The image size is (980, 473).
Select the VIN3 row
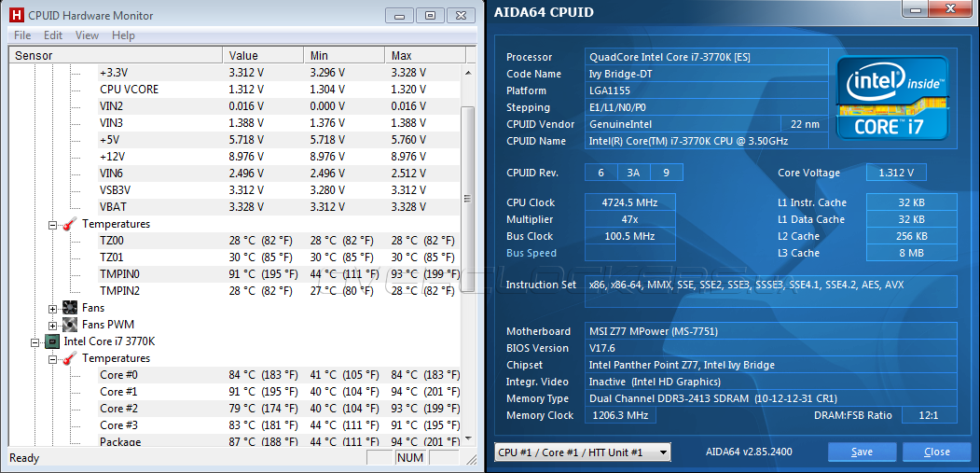(x=279, y=122)
